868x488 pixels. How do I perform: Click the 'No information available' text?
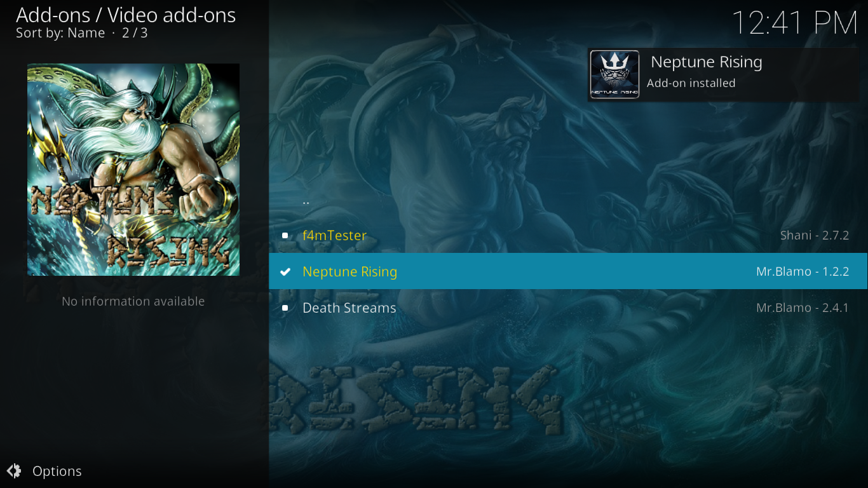click(x=133, y=301)
